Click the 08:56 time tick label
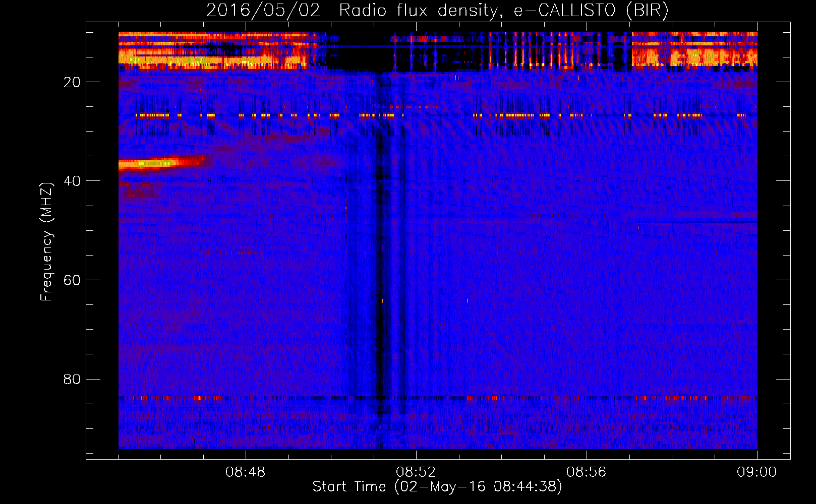This screenshot has height=504, width=816. [586, 472]
